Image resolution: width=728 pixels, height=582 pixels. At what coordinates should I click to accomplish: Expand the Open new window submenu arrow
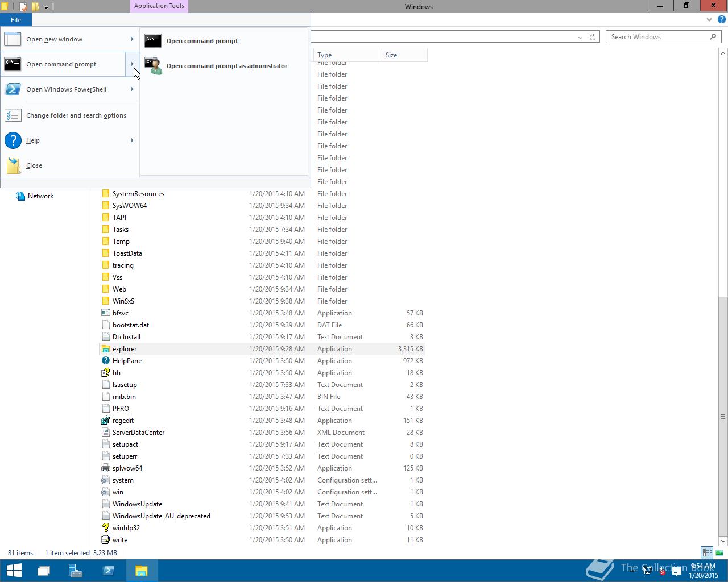132,39
